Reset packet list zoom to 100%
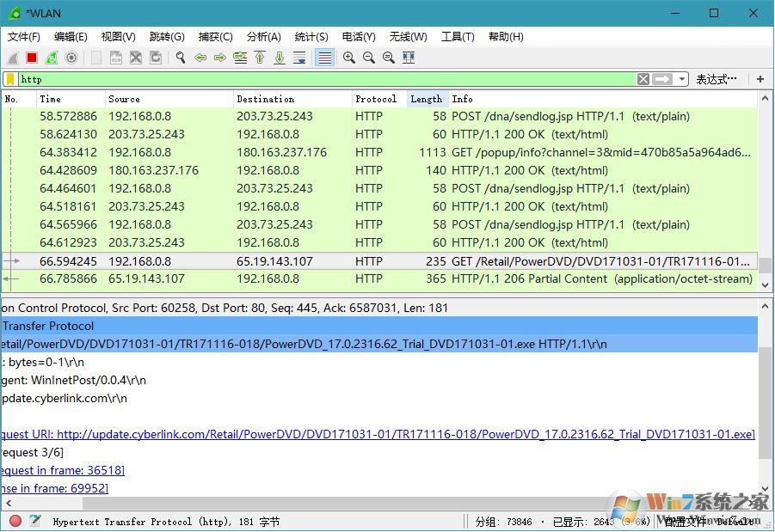This screenshot has width=775, height=532. pyautogui.click(x=387, y=58)
